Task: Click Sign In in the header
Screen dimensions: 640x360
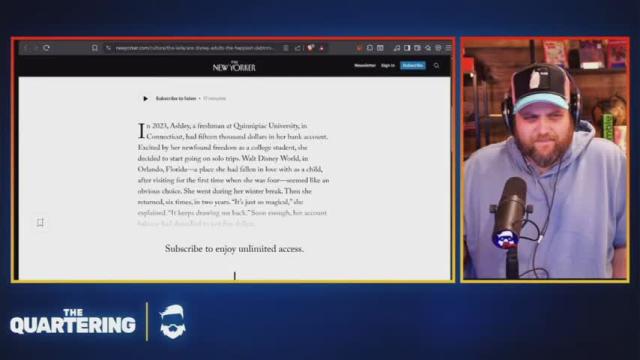Action: click(x=388, y=65)
